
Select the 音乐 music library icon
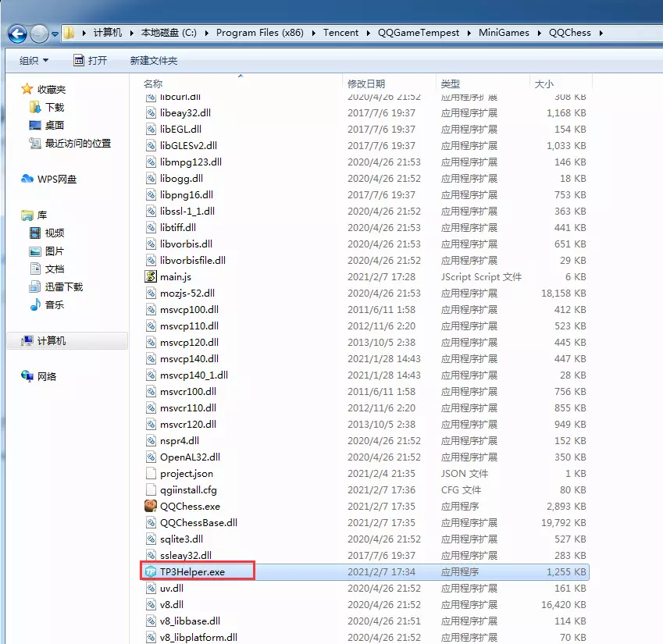point(35,305)
